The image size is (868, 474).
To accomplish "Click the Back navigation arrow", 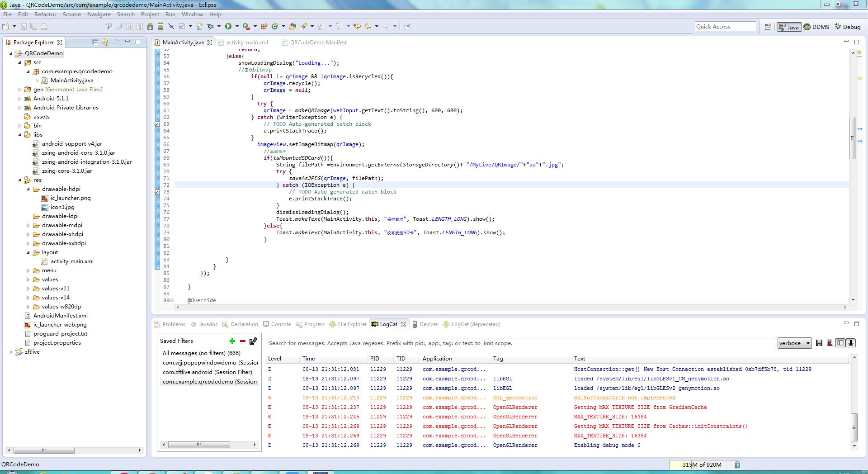I will click(x=368, y=26).
